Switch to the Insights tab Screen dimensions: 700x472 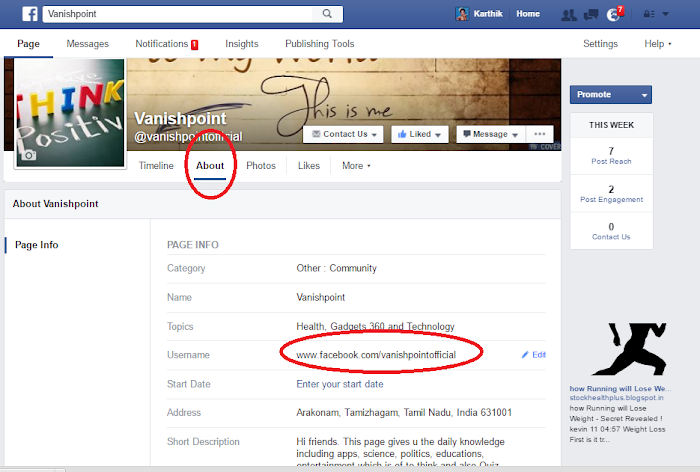(242, 44)
